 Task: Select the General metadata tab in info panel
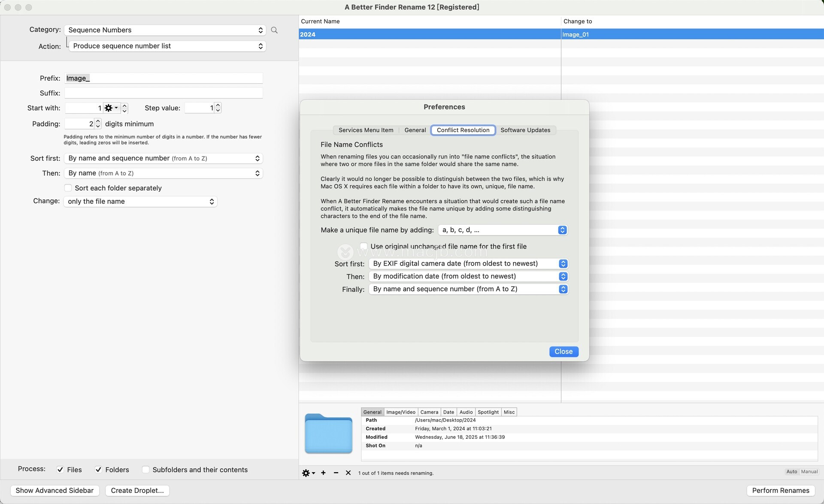click(x=372, y=412)
